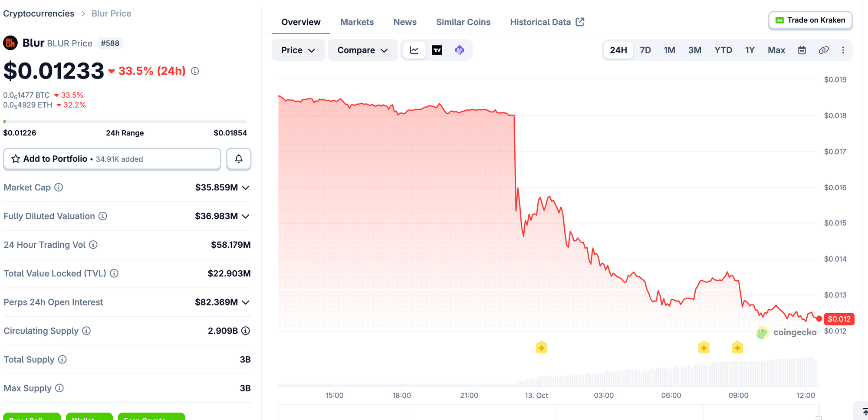The image size is (868, 420).
Task: Switch to the line chart view icon
Action: point(414,50)
